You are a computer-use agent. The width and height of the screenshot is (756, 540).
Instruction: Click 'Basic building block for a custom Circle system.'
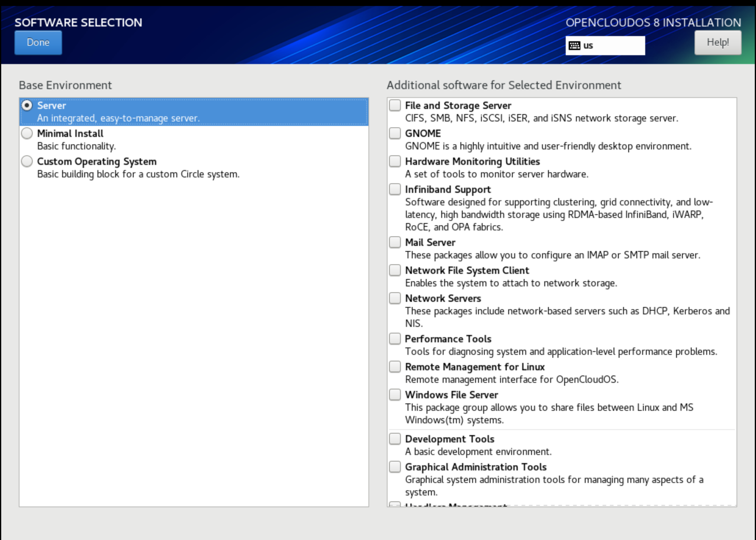(138, 174)
